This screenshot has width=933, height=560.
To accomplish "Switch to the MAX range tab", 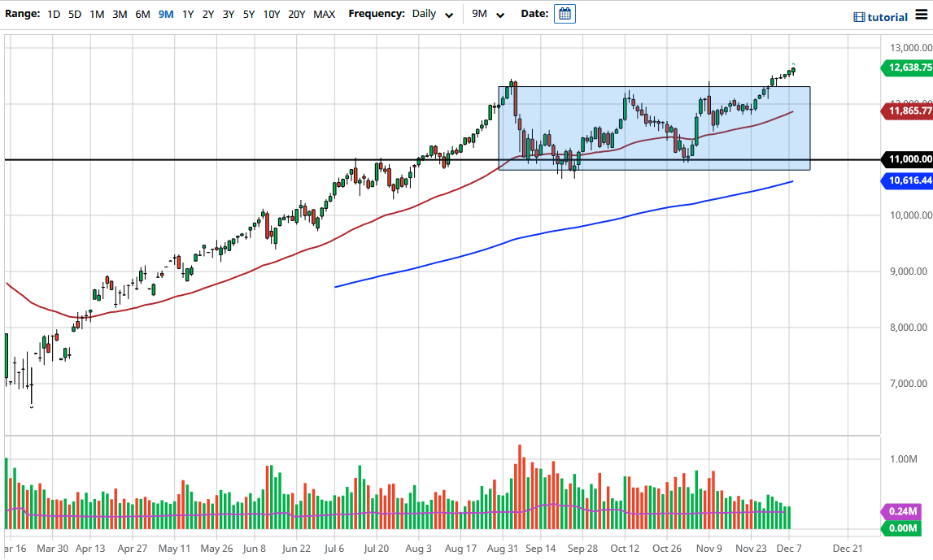I will click(x=324, y=14).
